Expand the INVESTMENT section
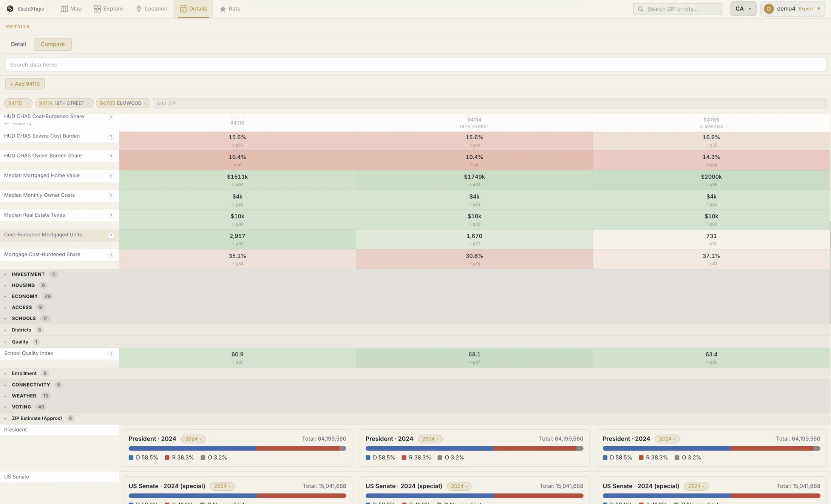Viewport: 831px width, 504px height. 5,274
